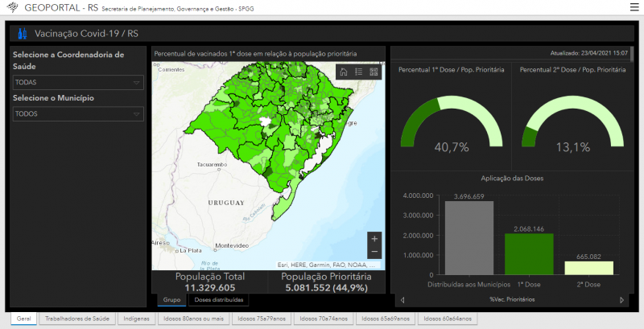Image resolution: width=644 pixels, height=329 pixels.
Task: Open Coordenadoria de Saúde dropdown TODAS
Action: pos(78,83)
